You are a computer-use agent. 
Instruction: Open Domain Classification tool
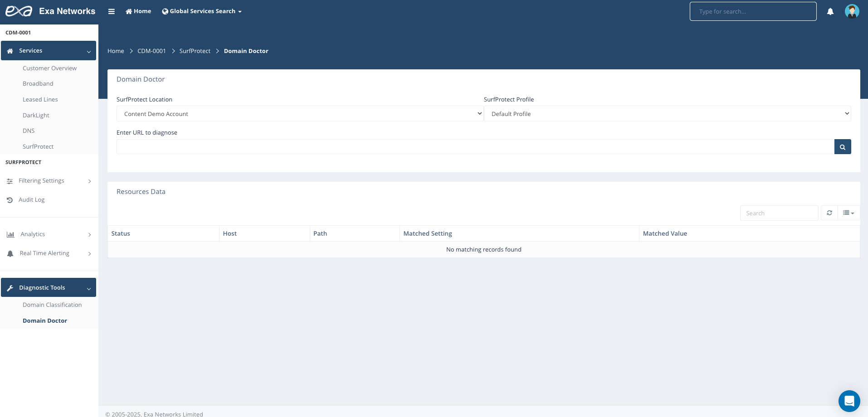coord(52,305)
